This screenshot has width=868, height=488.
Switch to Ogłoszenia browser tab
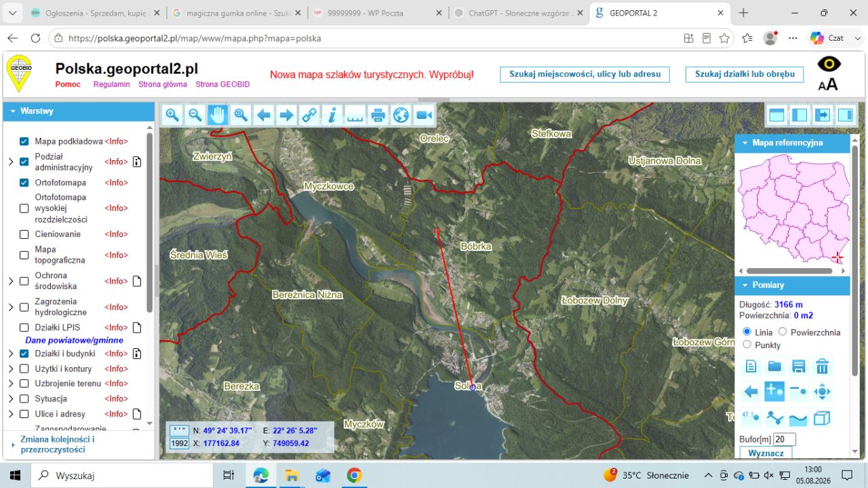pos(95,13)
